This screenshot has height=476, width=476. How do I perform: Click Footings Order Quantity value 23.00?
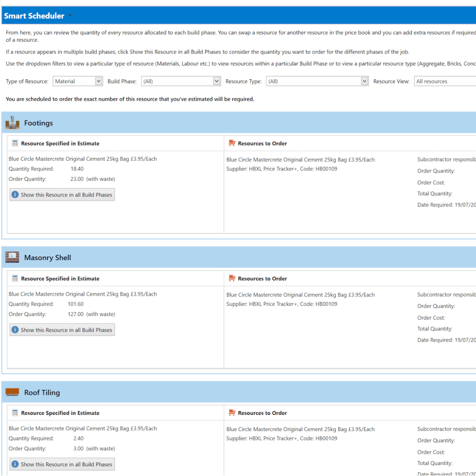point(77,179)
